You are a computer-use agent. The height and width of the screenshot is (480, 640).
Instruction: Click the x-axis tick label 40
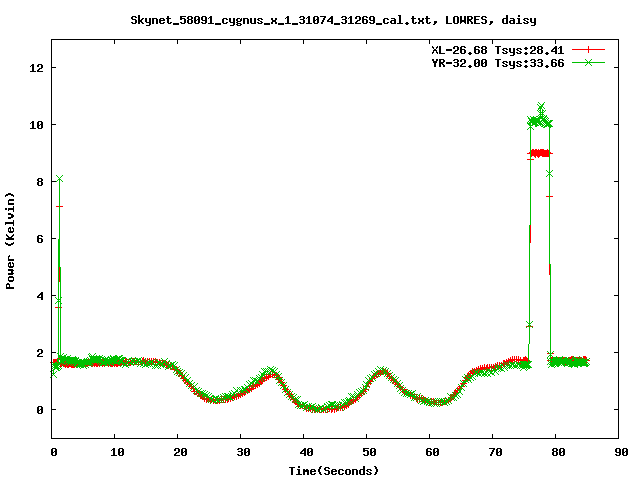tap(306, 452)
